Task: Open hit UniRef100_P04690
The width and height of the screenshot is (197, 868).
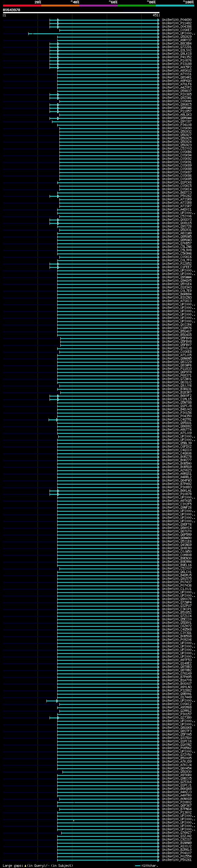Action: pos(177,20)
